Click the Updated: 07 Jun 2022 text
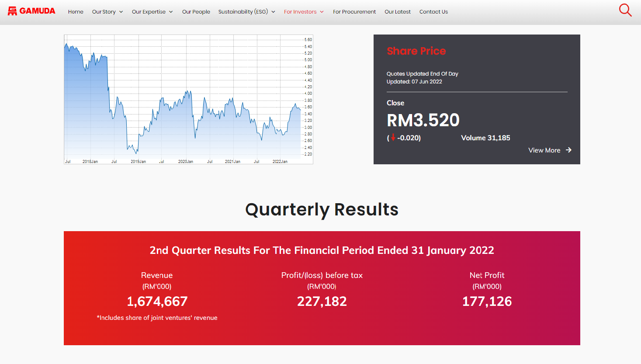 click(x=414, y=82)
